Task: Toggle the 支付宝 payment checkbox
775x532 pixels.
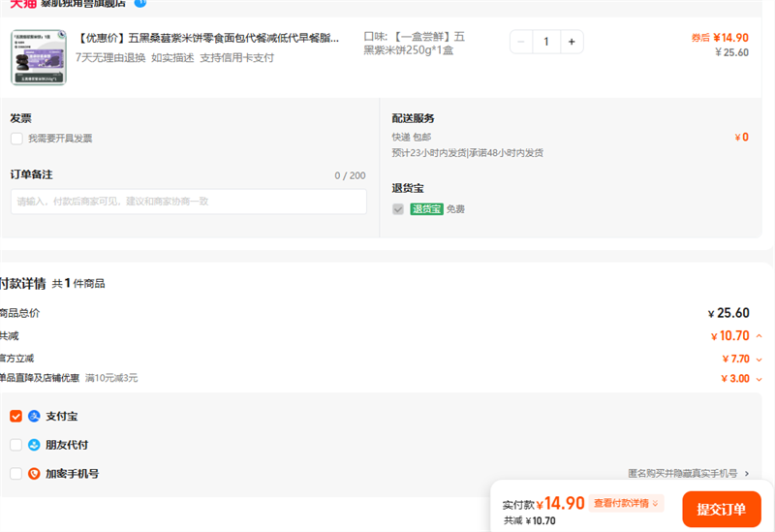Action: (15, 416)
